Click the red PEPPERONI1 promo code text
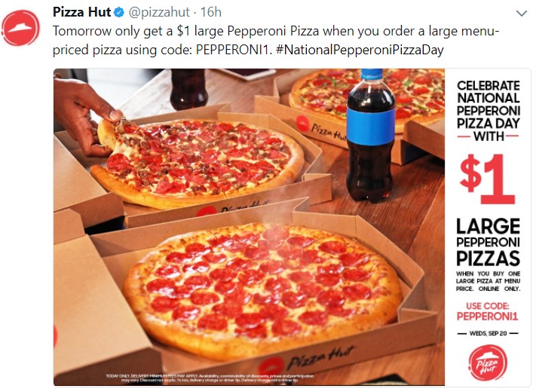This screenshot has width=536, height=392. (488, 316)
